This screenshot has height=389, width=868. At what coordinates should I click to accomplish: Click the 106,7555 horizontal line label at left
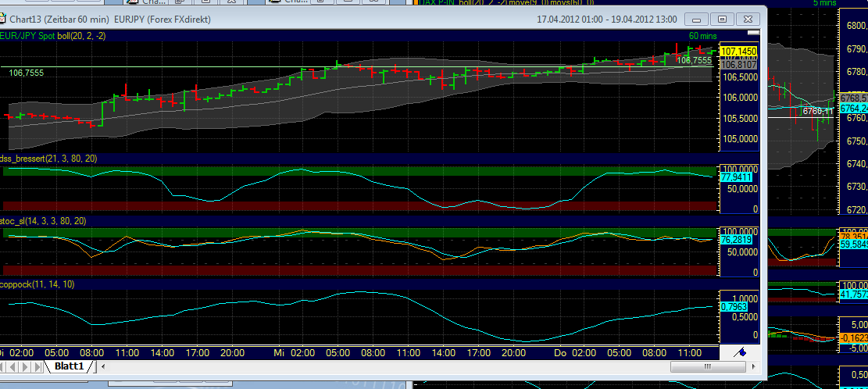click(26, 73)
